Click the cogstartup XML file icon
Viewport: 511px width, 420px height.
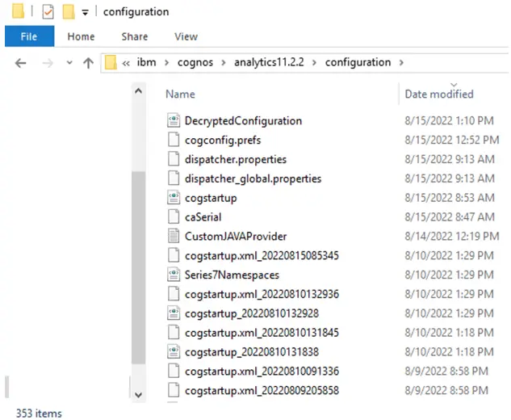click(174, 198)
